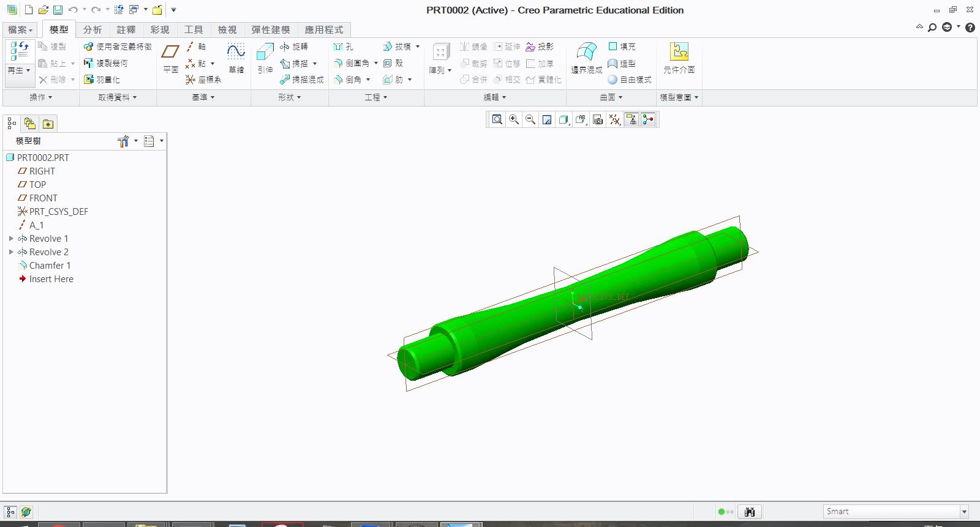The width and height of the screenshot is (980, 527).
Task: Switch to the Tools (工具) tab
Action: 194,29
